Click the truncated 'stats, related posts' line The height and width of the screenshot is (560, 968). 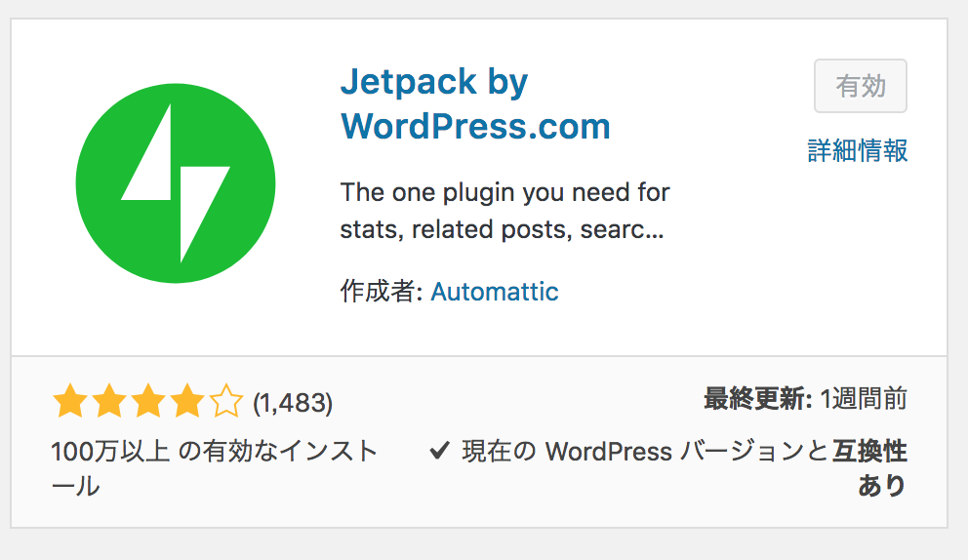[502, 229]
